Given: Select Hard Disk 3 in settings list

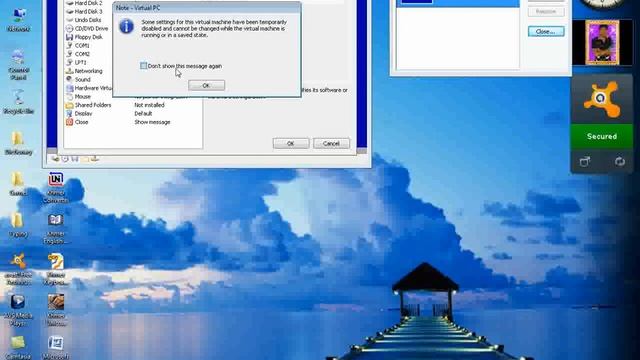Looking at the screenshot, I should pos(84,11).
